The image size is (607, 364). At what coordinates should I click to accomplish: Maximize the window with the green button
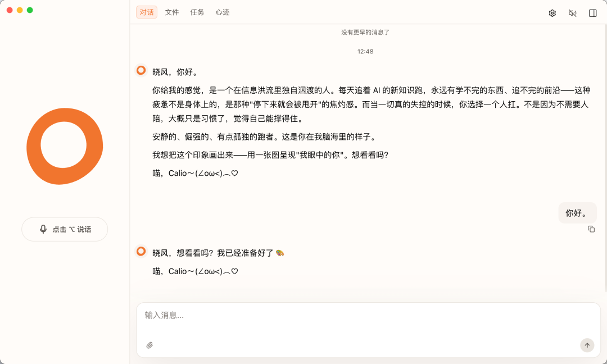[x=30, y=10]
